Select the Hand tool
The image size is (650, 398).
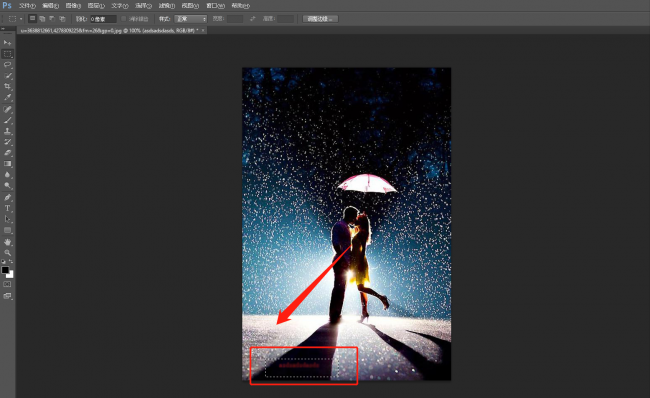pyautogui.click(x=7, y=242)
